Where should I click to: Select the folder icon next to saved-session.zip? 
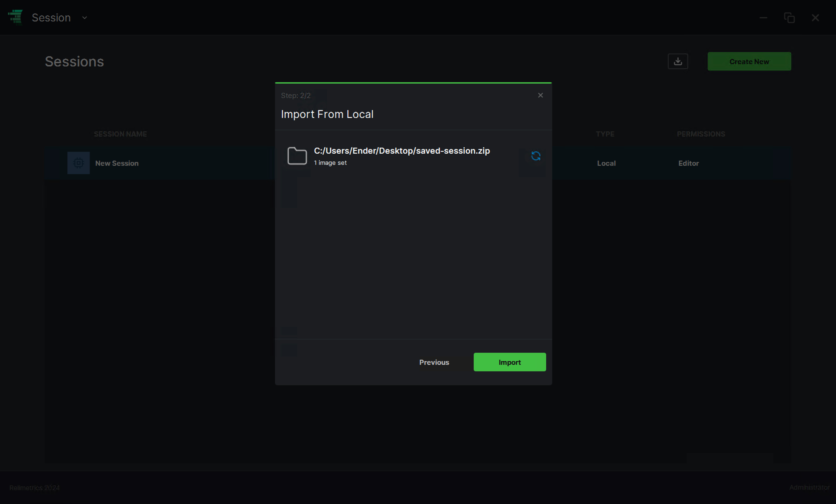[x=297, y=156]
